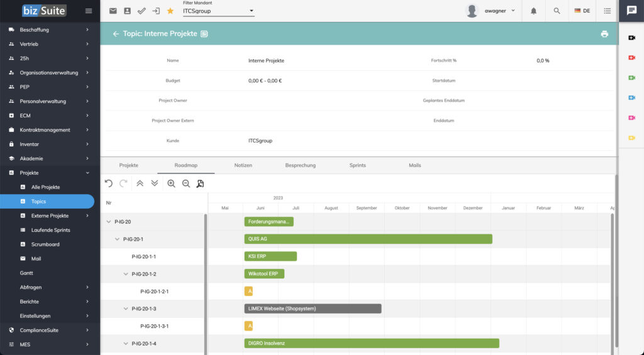This screenshot has width=644, height=355.
Task: Open the contacts card icon in top toolbar
Action: point(127,11)
